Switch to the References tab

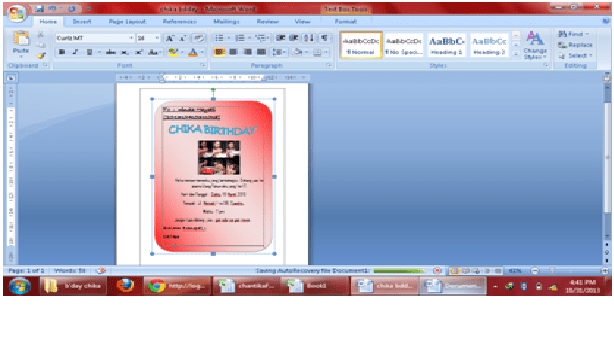point(180,22)
